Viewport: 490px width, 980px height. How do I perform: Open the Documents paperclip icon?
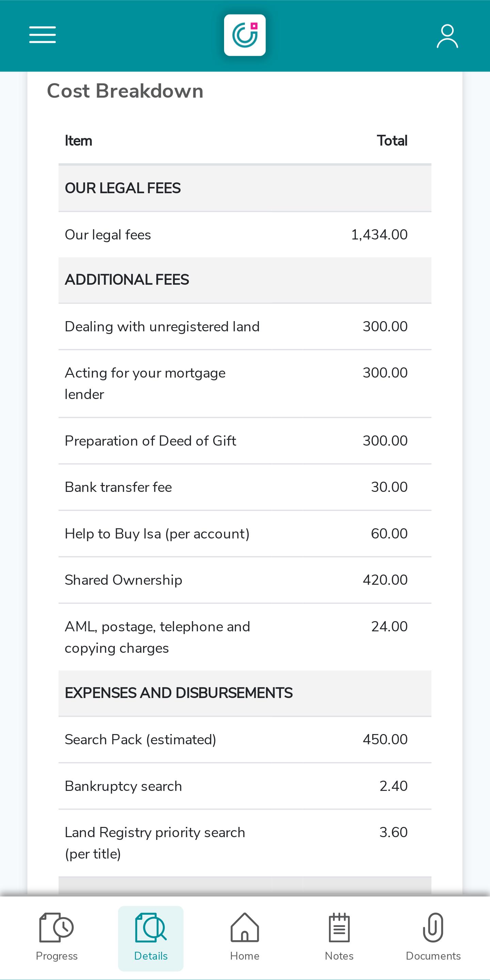pos(433,927)
